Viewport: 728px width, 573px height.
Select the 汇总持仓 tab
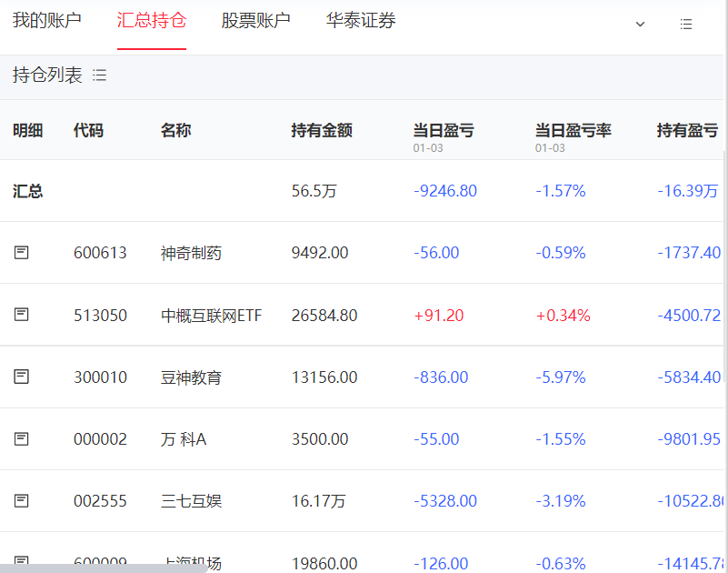(x=152, y=21)
